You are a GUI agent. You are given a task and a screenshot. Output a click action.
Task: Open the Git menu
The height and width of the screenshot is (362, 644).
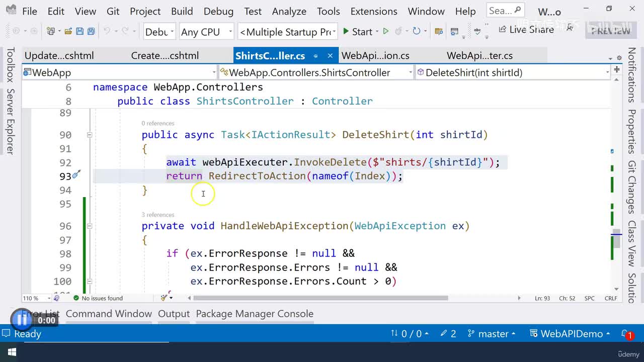113,11
